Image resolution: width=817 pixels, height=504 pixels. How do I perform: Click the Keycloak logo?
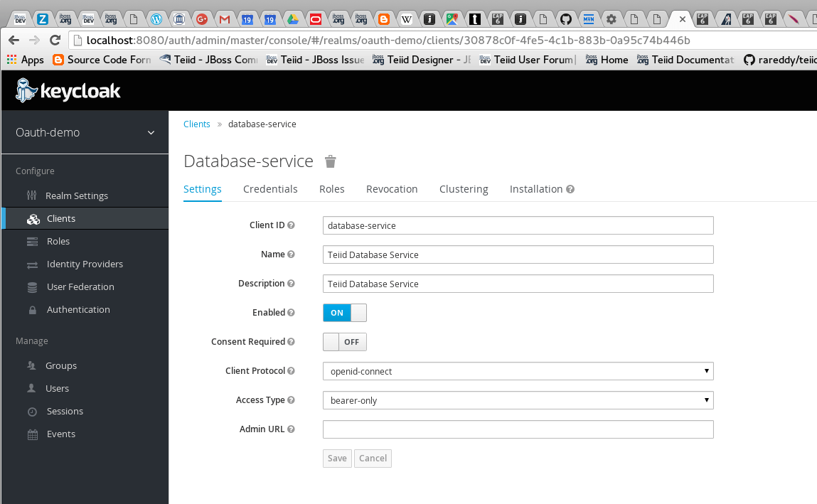coord(68,90)
